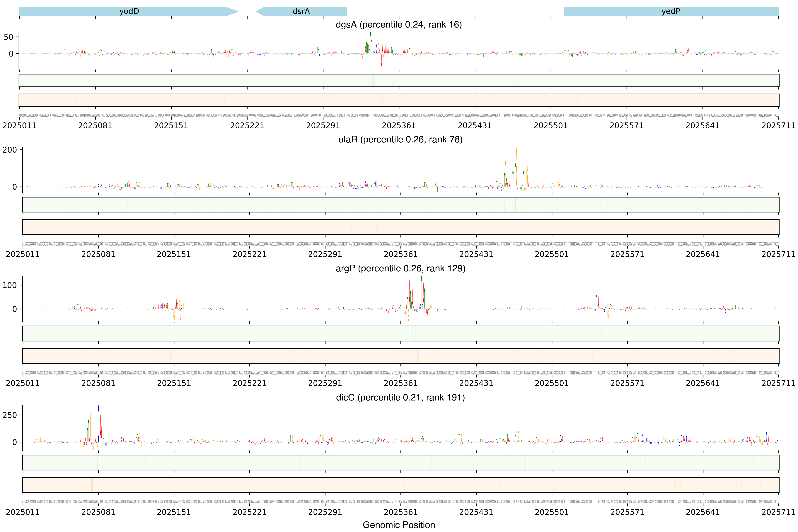Click the orange heatmap bar under dgsA

[399, 100]
